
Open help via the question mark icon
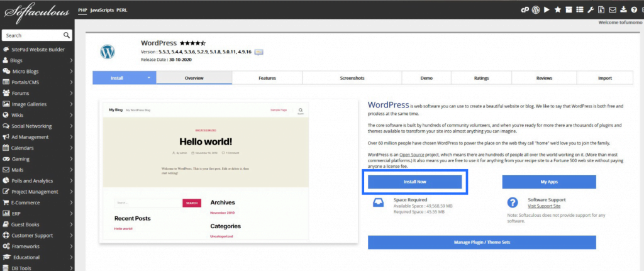(634, 10)
